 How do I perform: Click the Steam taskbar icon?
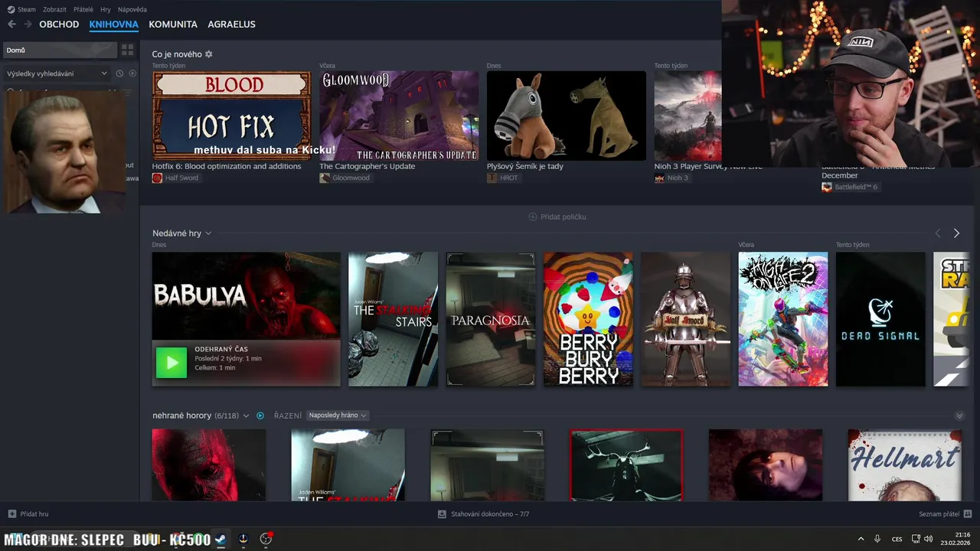[220, 539]
